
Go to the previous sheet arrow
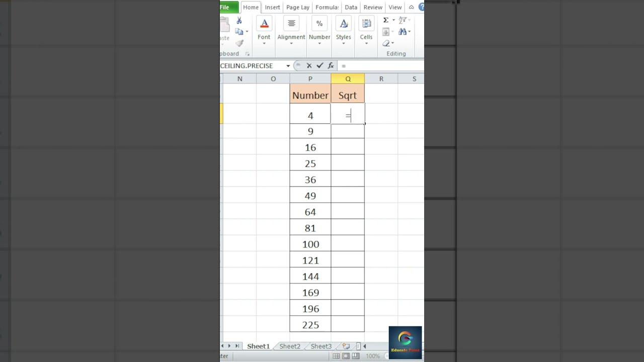(x=223, y=346)
